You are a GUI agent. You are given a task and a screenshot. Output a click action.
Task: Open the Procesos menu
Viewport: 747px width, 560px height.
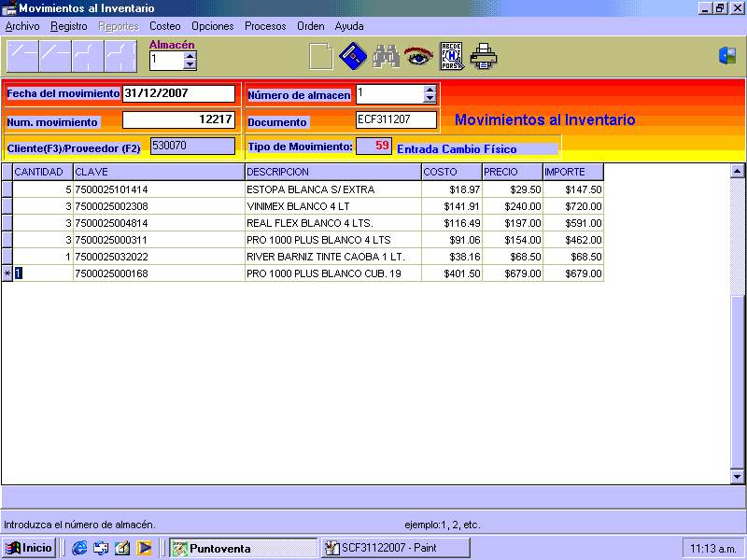[265, 26]
